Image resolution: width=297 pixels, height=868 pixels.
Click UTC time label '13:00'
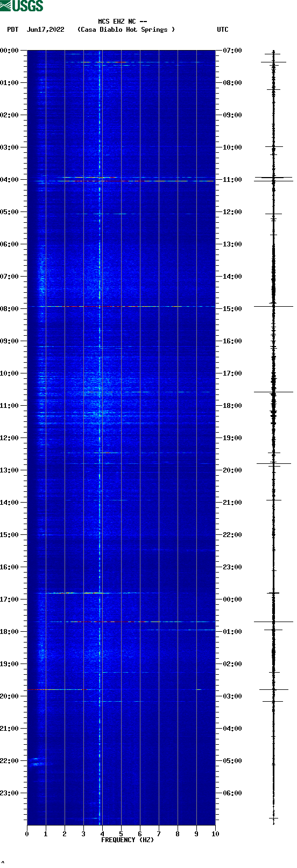232,244
